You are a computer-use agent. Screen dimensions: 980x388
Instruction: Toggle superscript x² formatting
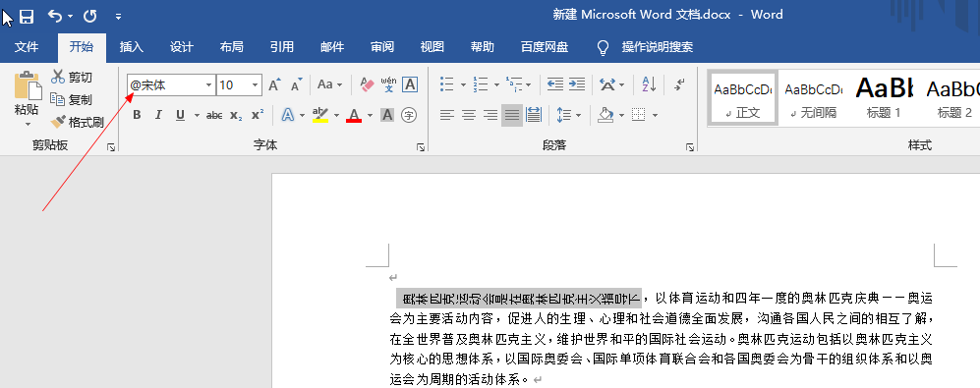point(257,115)
